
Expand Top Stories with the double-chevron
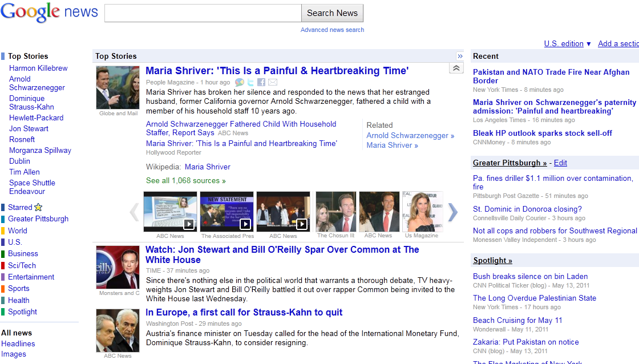(460, 56)
